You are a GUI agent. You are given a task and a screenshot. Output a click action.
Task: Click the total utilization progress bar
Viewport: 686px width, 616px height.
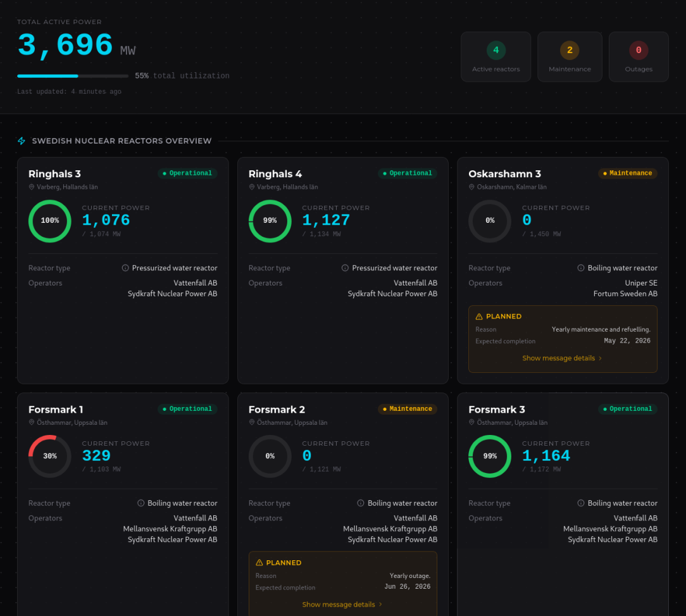coord(73,76)
